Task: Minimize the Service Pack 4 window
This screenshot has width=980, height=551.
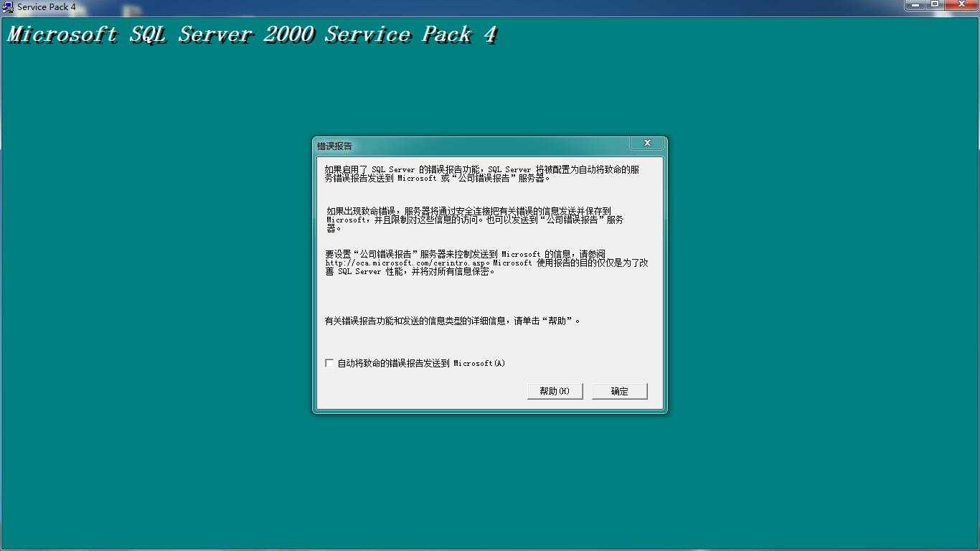Action: (916, 5)
